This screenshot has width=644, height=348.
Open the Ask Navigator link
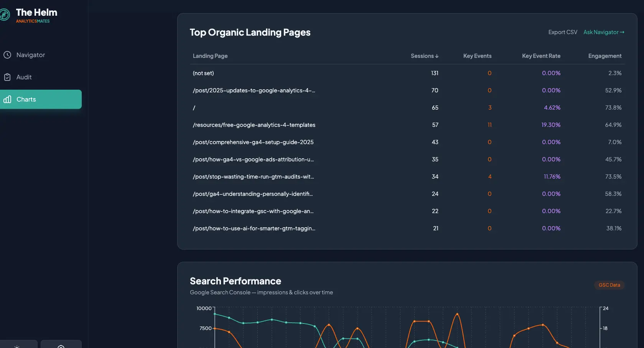pyautogui.click(x=601, y=32)
